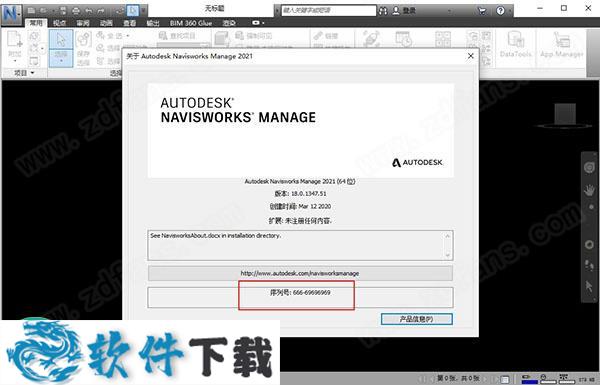
Task: Click the binoculars search icon
Action: click(x=383, y=11)
